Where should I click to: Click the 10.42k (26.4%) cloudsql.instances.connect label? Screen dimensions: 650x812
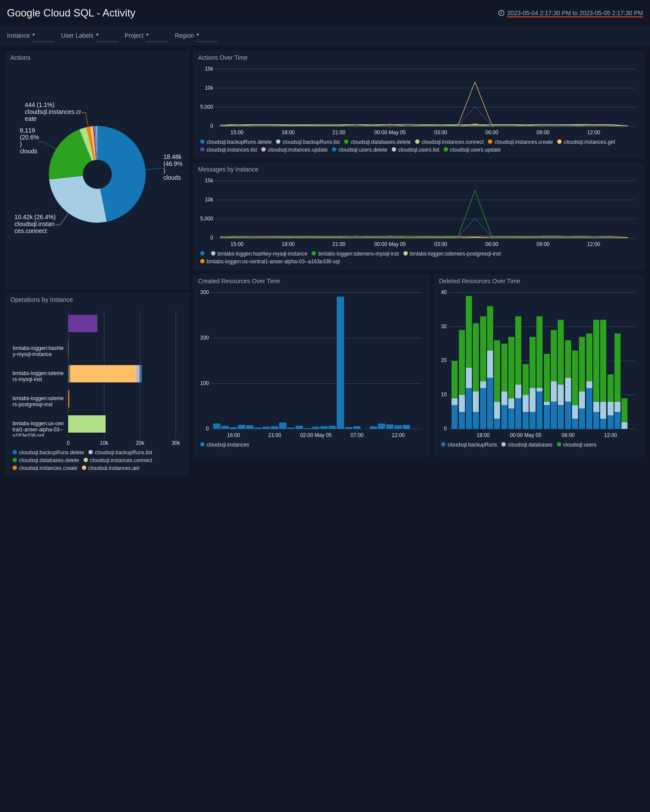tap(35, 224)
